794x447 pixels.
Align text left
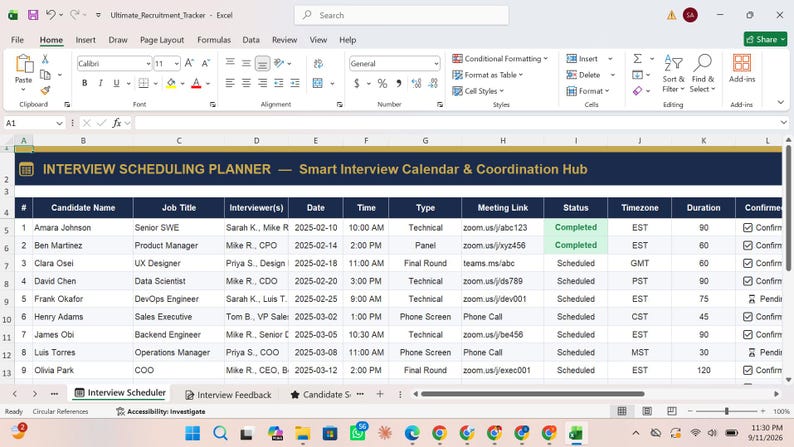tap(230, 83)
